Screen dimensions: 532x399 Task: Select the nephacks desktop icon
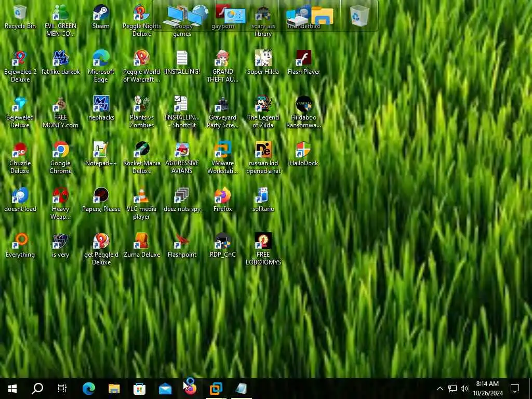[x=101, y=109]
